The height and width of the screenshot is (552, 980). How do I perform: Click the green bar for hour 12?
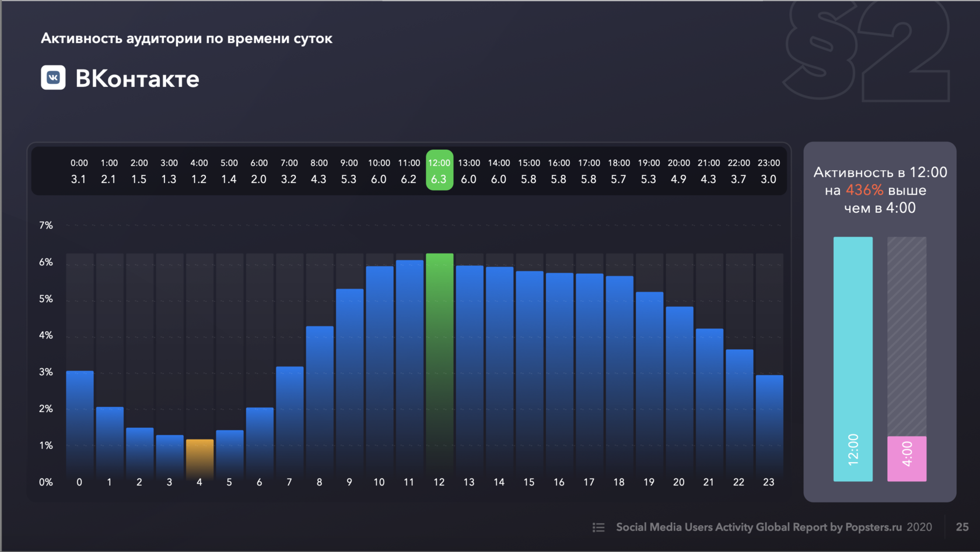point(439,367)
